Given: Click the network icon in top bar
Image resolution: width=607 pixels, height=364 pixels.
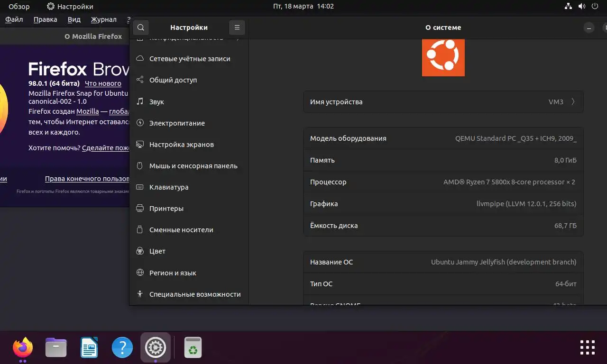Looking at the screenshot, I should click(569, 6).
